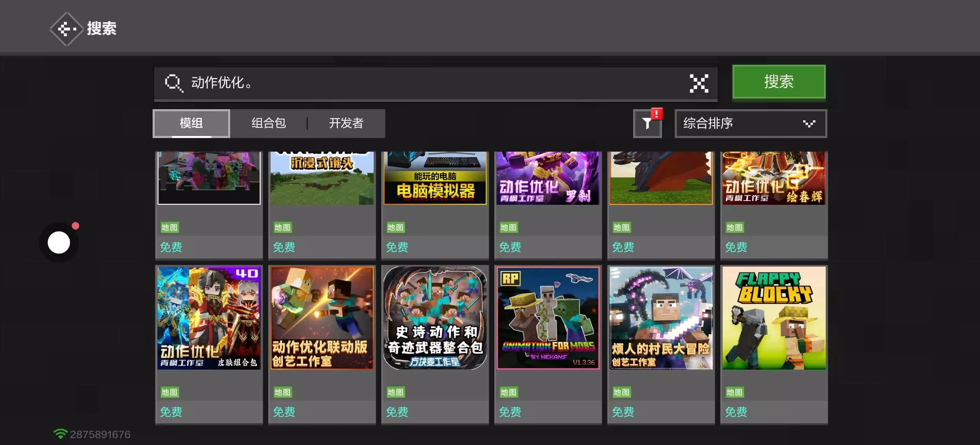This screenshot has width=980, height=445.
Task: Open Flappy Blocky thumbnail
Action: [774, 318]
